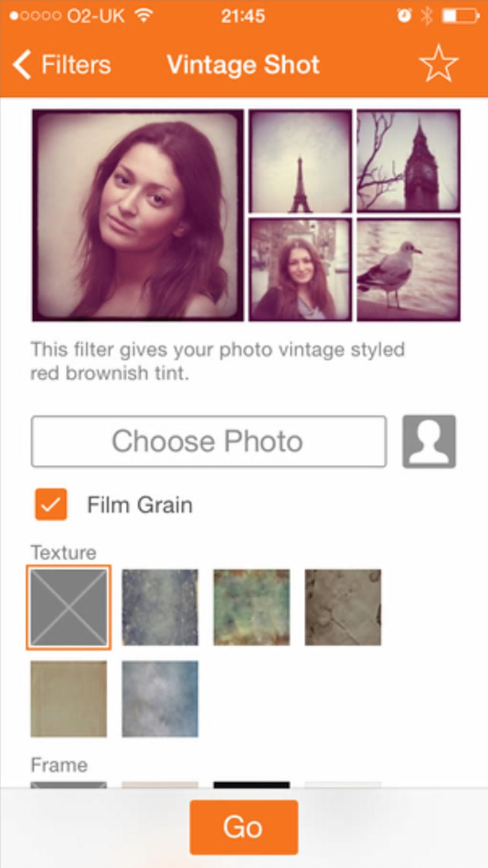Tap the alarm clock status icon
This screenshot has height=868, width=488.
(404, 16)
